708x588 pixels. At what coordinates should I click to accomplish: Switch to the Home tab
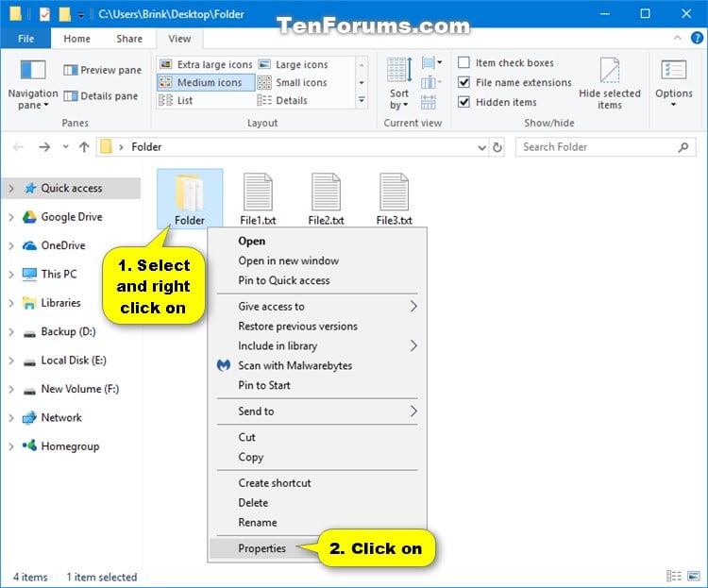76,39
